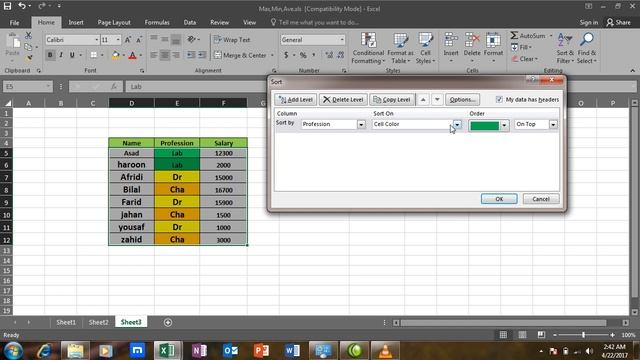
Task: Switch to the Insert ribbon tab
Action: 76,22
